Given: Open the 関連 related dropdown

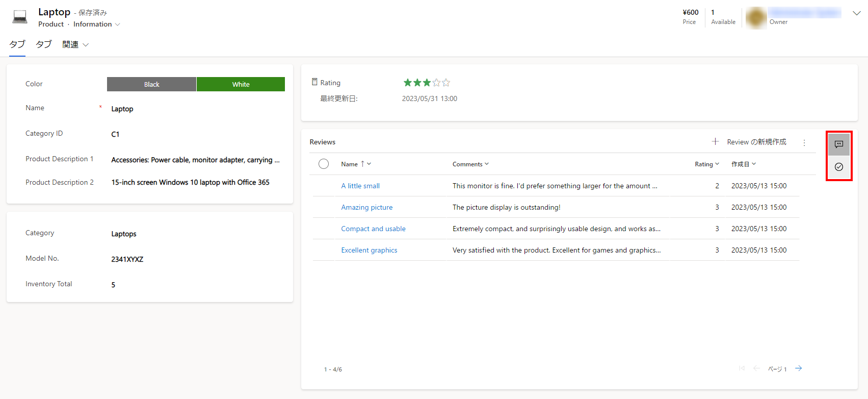Looking at the screenshot, I should pyautogui.click(x=75, y=45).
